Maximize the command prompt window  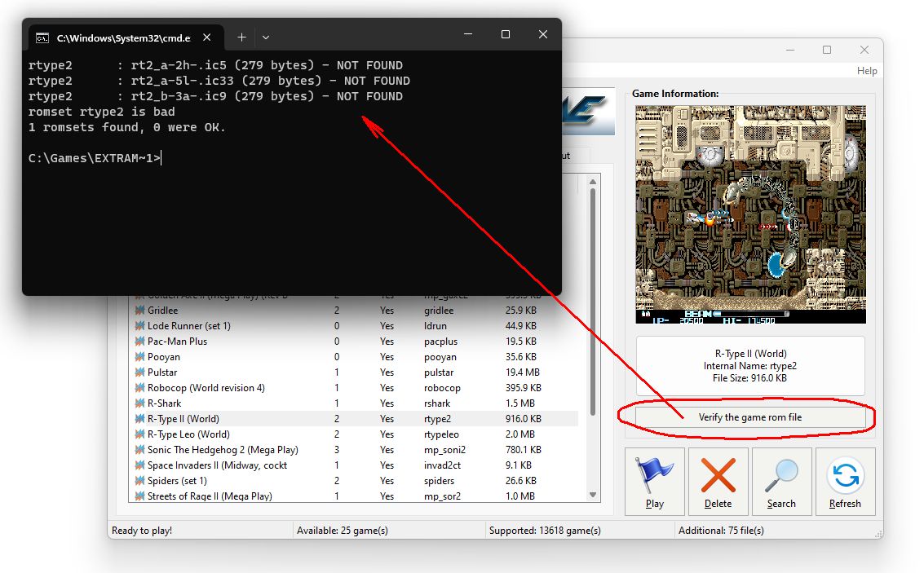tap(506, 34)
